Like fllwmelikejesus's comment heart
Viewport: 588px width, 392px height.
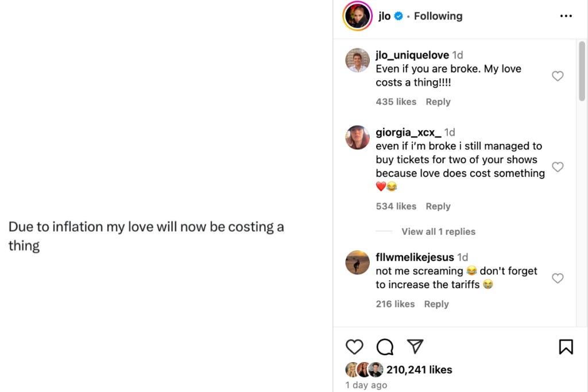(558, 278)
